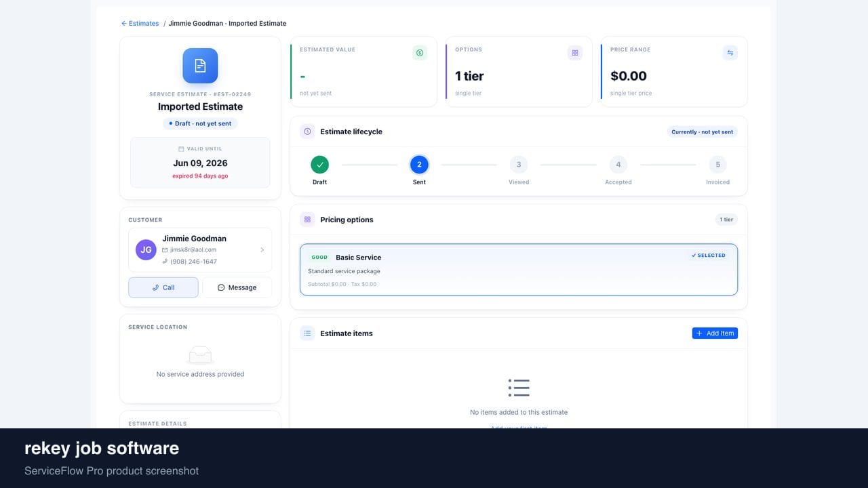
Task: Click the 'expired 94 days ago' text
Action: (200, 176)
